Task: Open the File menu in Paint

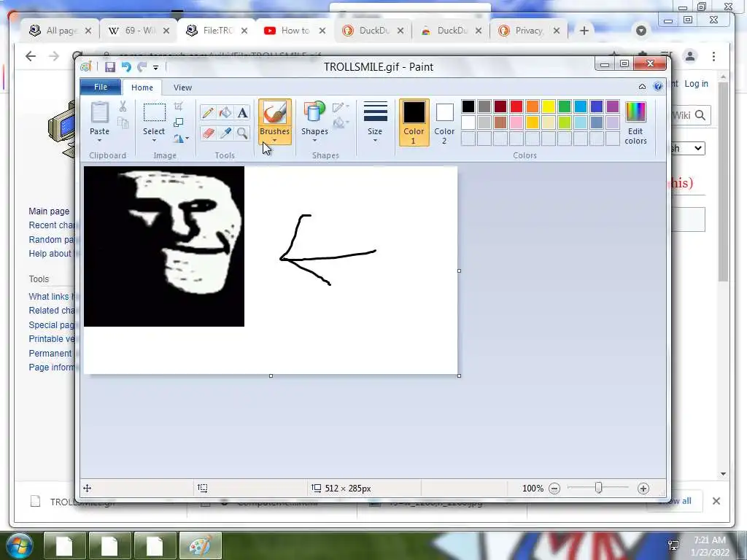Action: coord(101,87)
